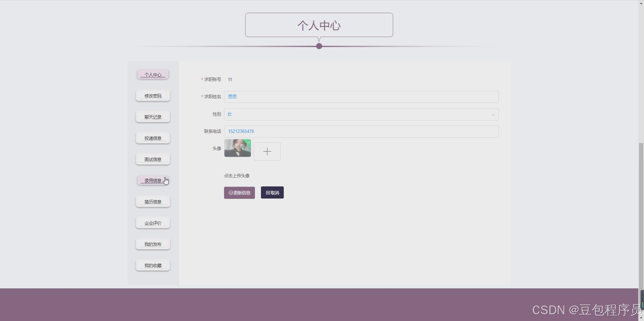The height and width of the screenshot is (321, 644).
Task: Go to 企业评价 sidebar item
Action: coord(153,223)
